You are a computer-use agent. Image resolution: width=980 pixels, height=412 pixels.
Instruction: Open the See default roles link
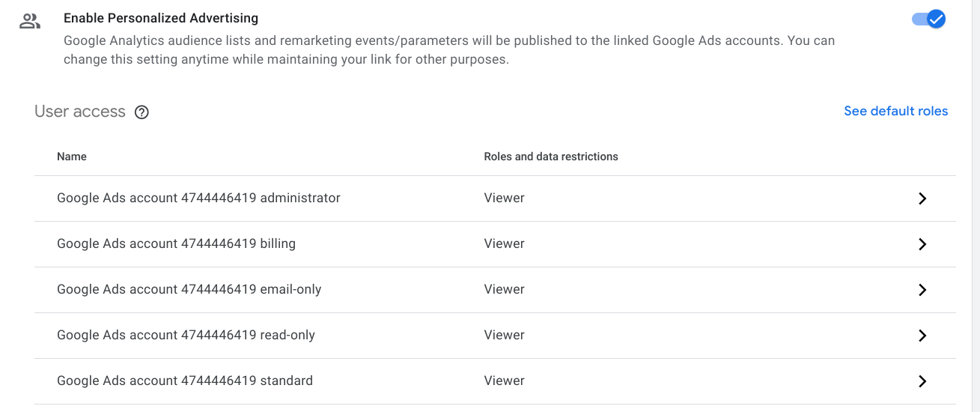click(895, 111)
